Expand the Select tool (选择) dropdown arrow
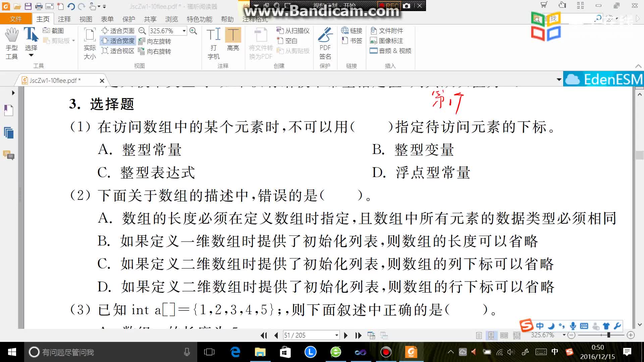The height and width of the screenshot is (362, 644). (x=31, y=55)
